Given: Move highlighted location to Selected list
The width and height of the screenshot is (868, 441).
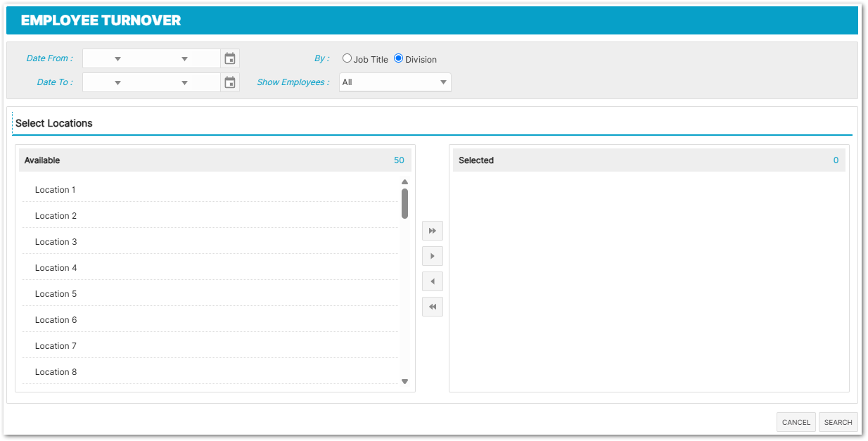Looking at the screenshot, I should 433,256.
